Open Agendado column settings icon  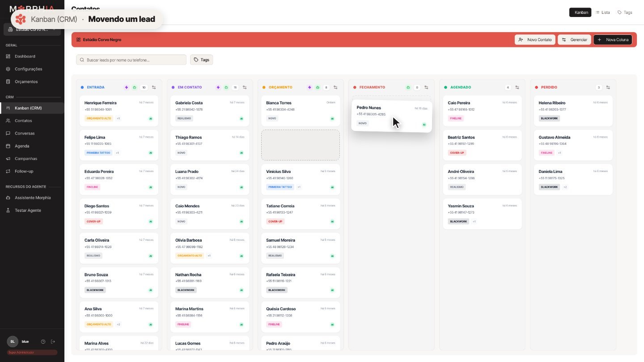coord(517,88)
